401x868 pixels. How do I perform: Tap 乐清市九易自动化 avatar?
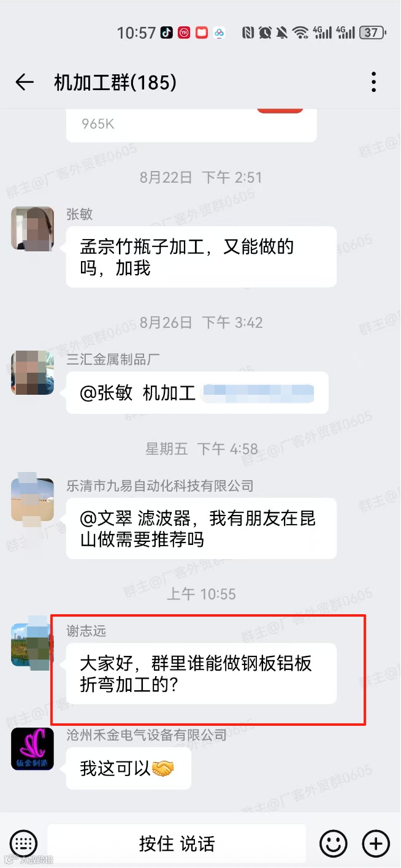(x=32, y=500)
